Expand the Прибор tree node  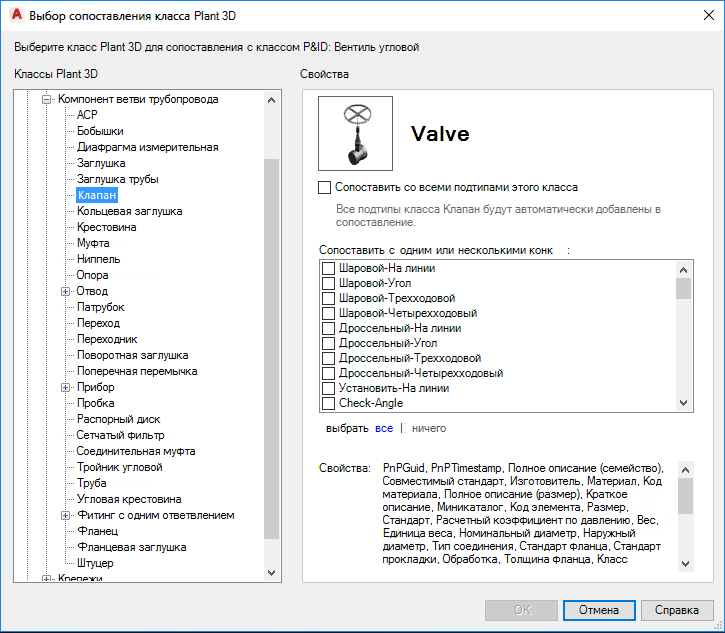click(x=65, y=387)
